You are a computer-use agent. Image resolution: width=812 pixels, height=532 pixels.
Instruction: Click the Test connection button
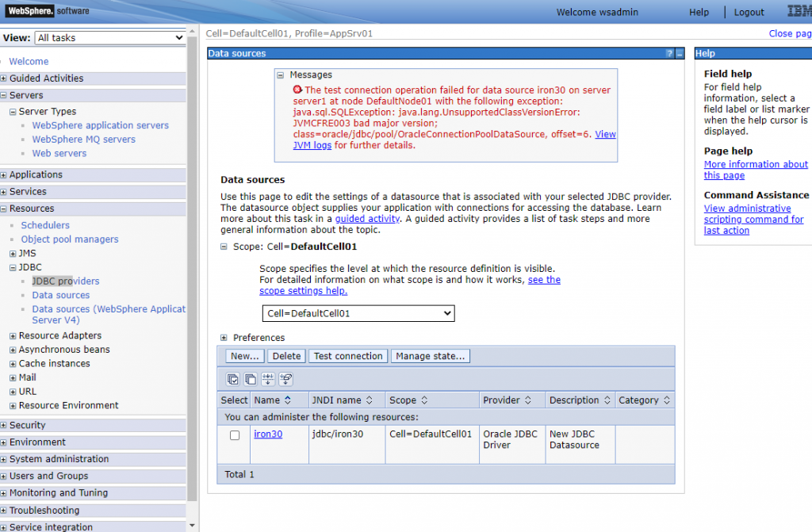coord(348,356)
